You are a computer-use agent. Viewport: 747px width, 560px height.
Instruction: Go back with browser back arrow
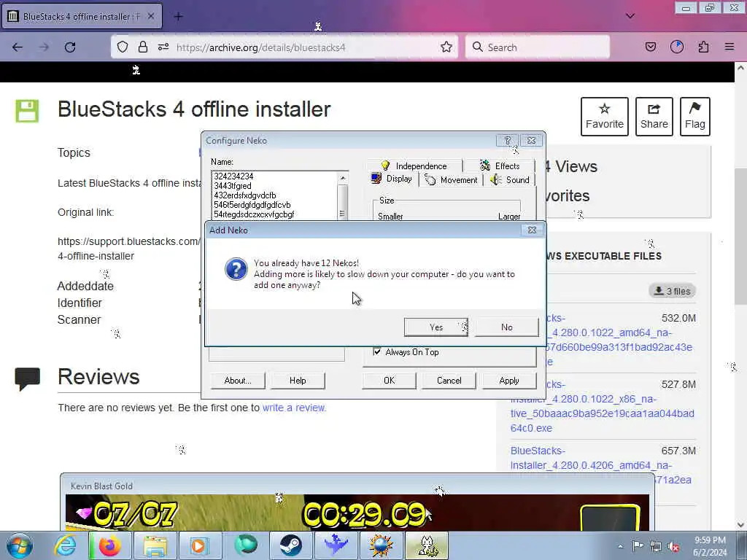pos(18,47)
